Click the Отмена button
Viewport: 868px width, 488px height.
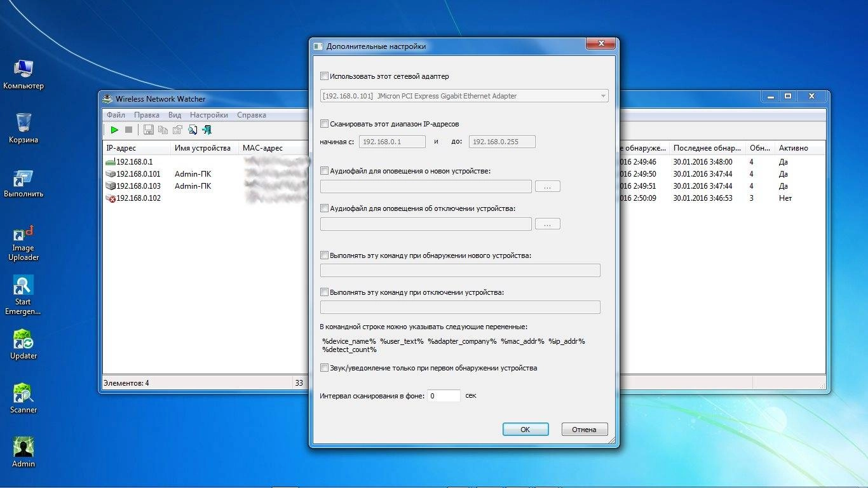pos(585,430)
